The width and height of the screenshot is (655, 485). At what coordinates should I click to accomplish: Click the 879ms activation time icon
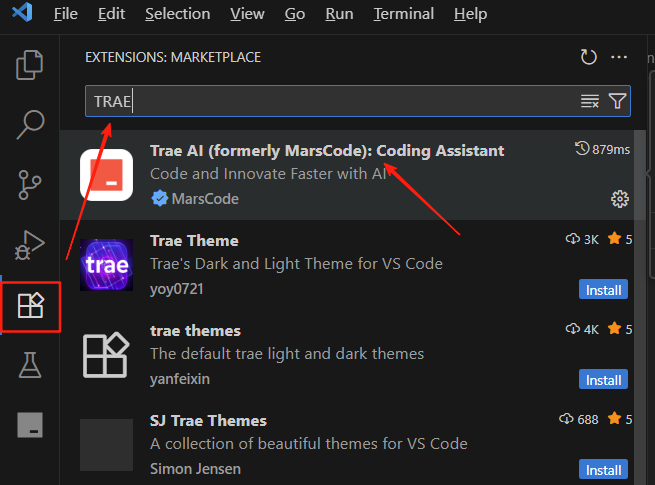click(x=582, y=149)
